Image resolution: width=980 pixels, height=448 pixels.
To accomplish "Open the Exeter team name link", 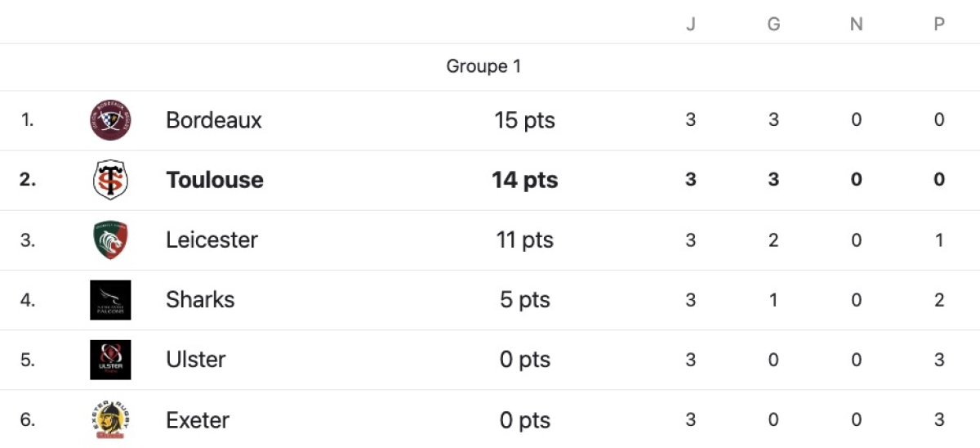I will (198, 420).
